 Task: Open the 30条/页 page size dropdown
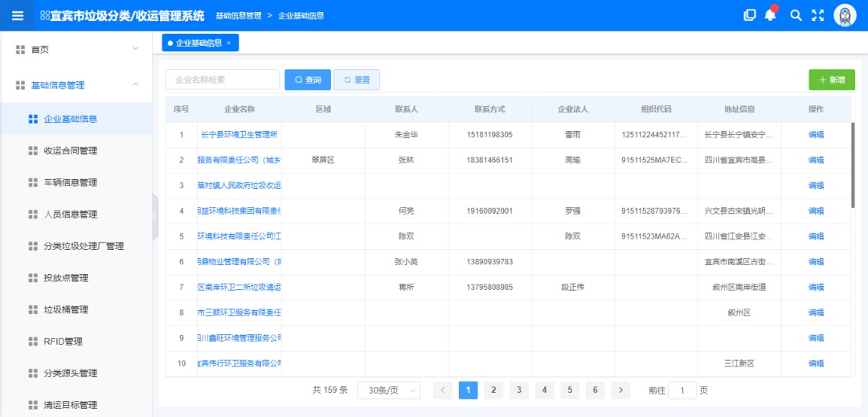tap(389, 390)
